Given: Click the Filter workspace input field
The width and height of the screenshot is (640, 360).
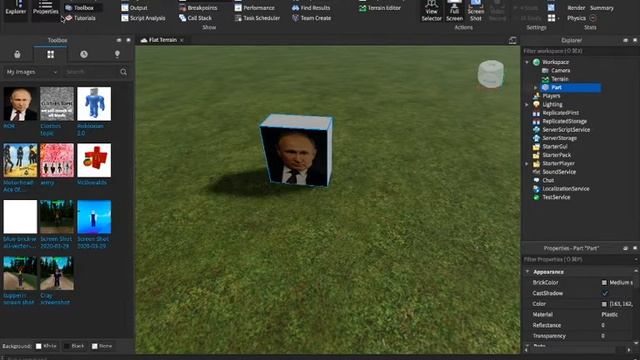Looking at the screenshot, I should coord(580,51).
